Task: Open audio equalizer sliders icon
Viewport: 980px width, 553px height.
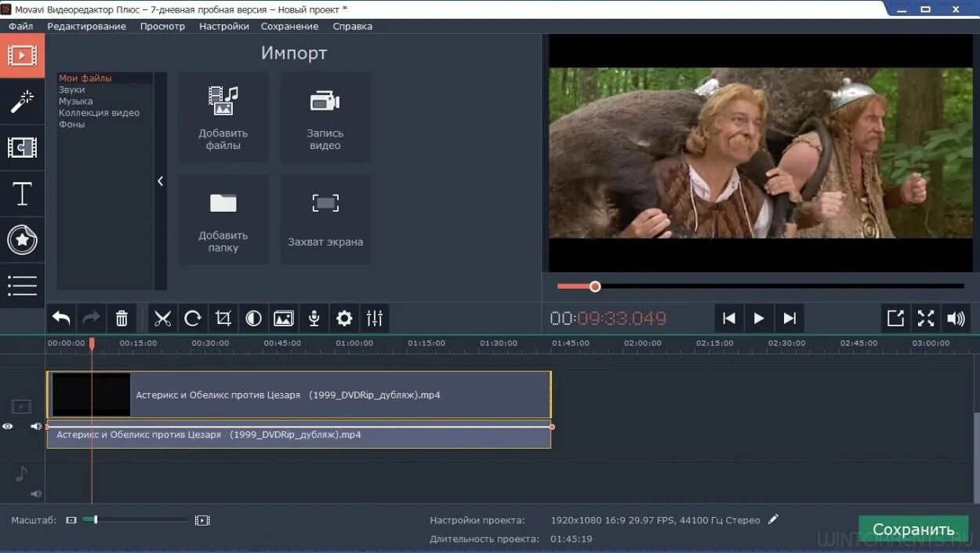Action: (375, 318)
